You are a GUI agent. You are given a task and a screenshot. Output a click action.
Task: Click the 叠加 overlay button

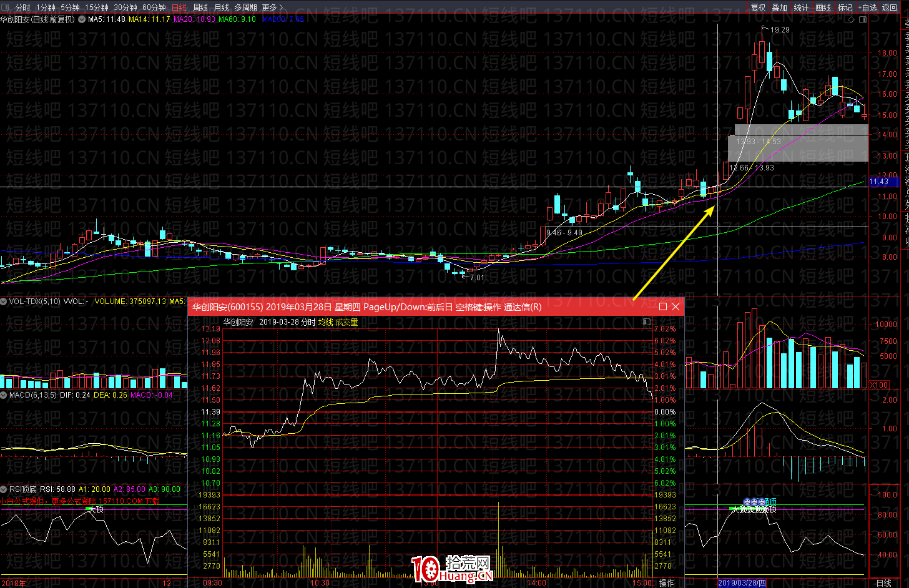tap(779, 7)
